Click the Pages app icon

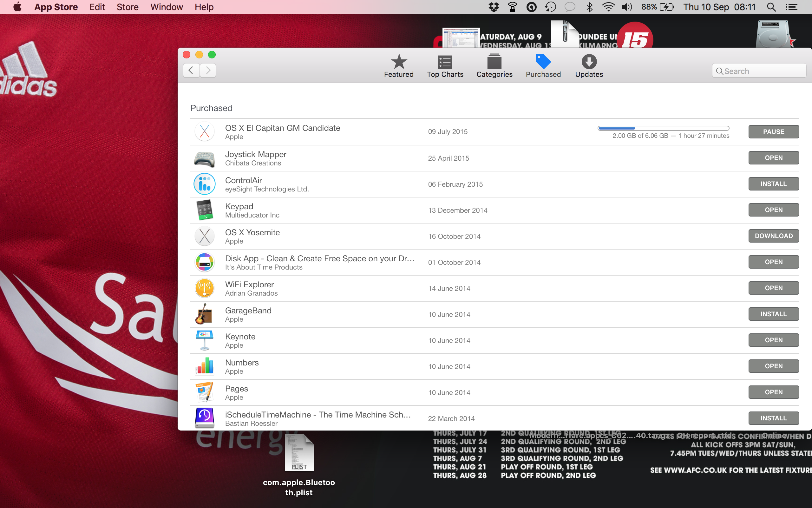tap(204, 392)
